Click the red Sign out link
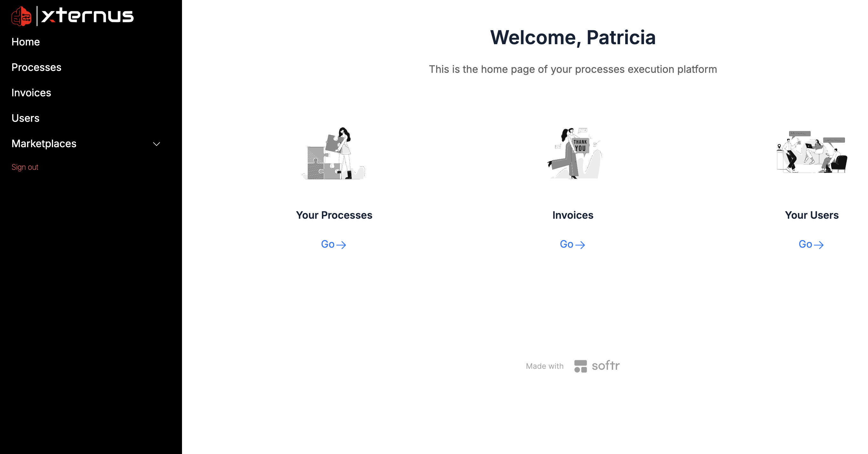The width and height of the screenshot is (868, 454). 25,167
